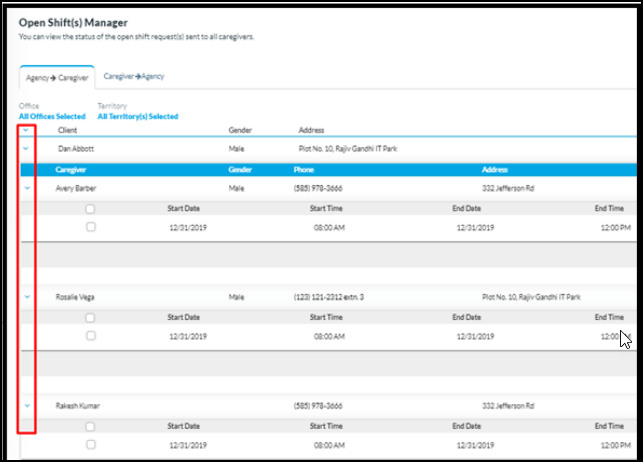Switch to the Agency → Caregiver tab
643x462 pixels.
pyautogui.click(x=56, y=77)
